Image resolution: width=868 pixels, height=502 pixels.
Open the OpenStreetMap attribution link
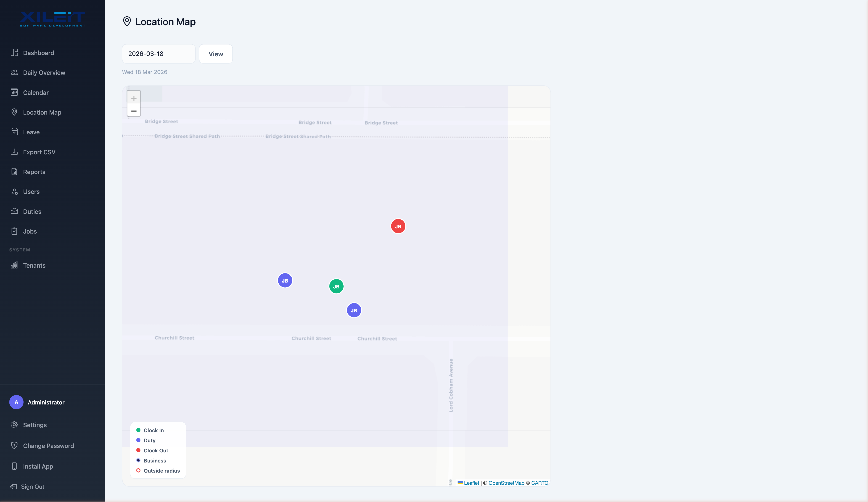click(506, 483)
